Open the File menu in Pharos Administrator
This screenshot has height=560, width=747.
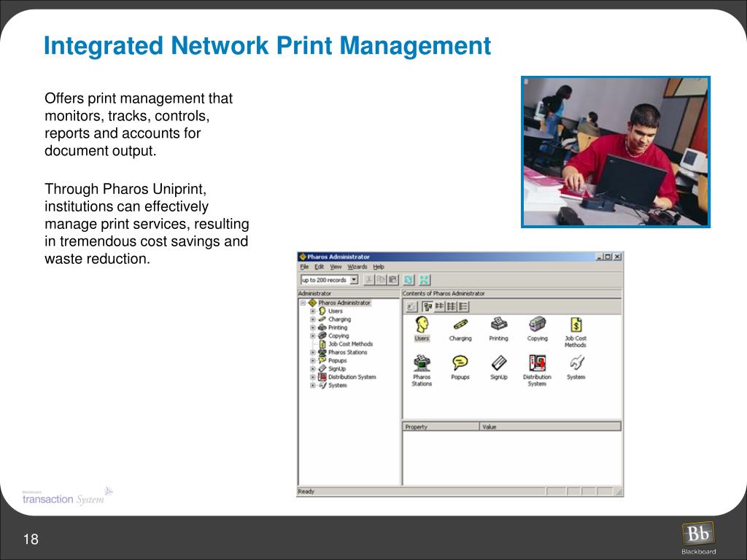pos(304,267)
